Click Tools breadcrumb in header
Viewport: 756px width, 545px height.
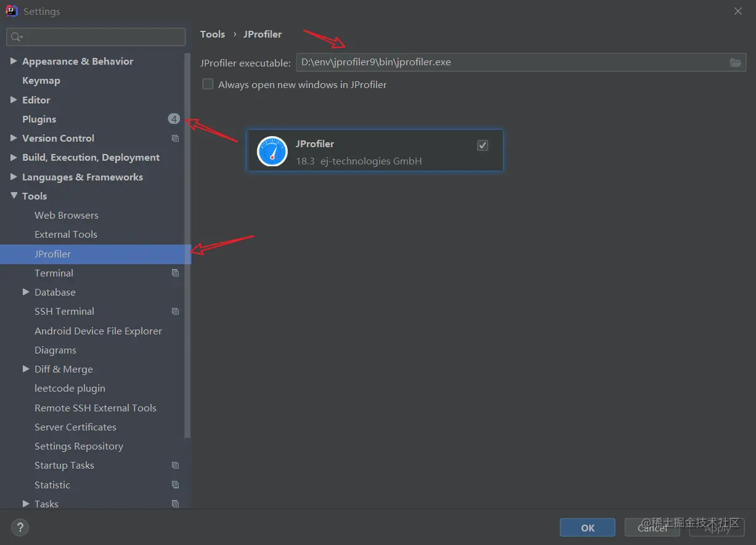pyautogui.click(x=213, y=34)
